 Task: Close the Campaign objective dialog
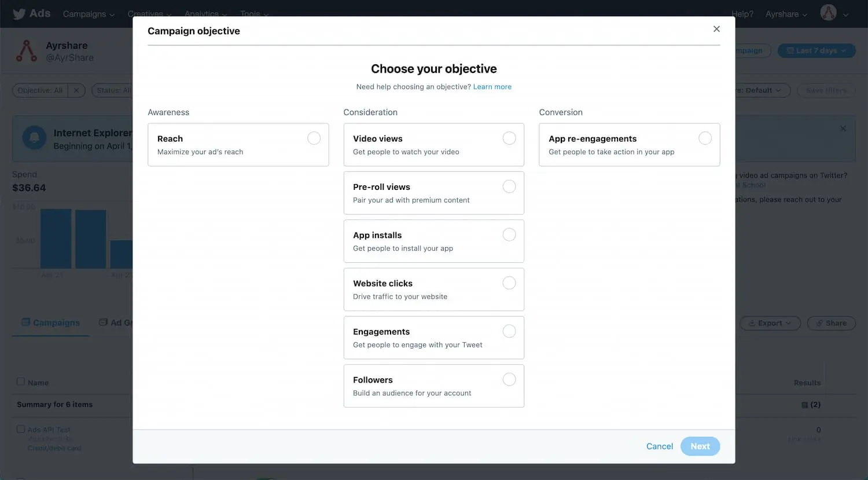(716, 29)
